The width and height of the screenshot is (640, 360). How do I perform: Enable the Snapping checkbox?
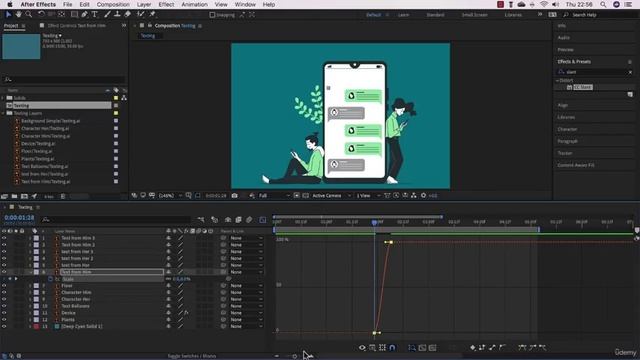coord(212,15)
